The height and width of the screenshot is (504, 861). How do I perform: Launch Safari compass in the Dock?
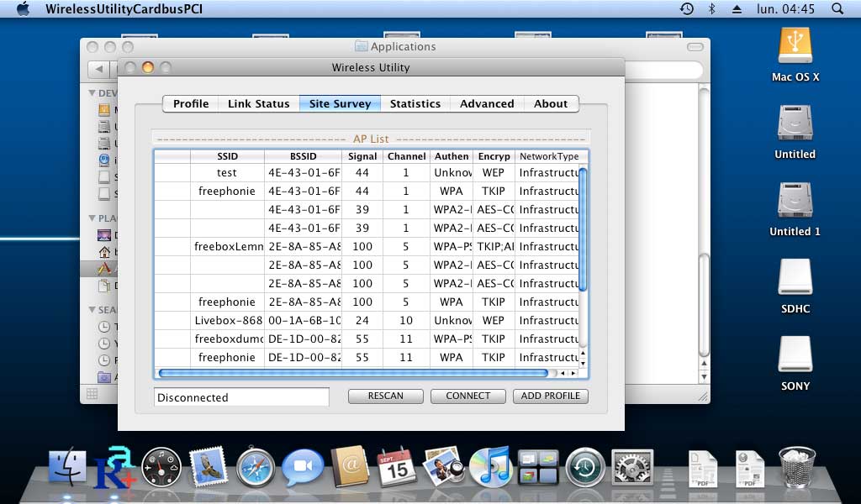[256, 468]
